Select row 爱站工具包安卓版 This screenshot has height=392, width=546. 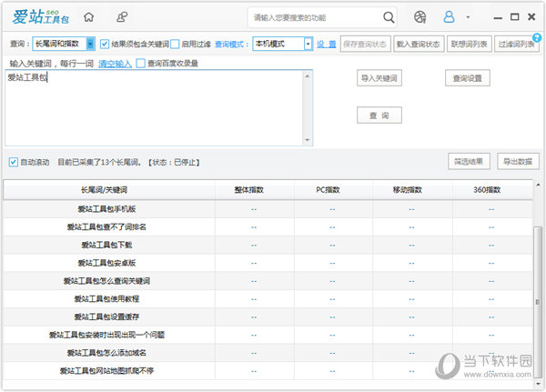(268, 263)
